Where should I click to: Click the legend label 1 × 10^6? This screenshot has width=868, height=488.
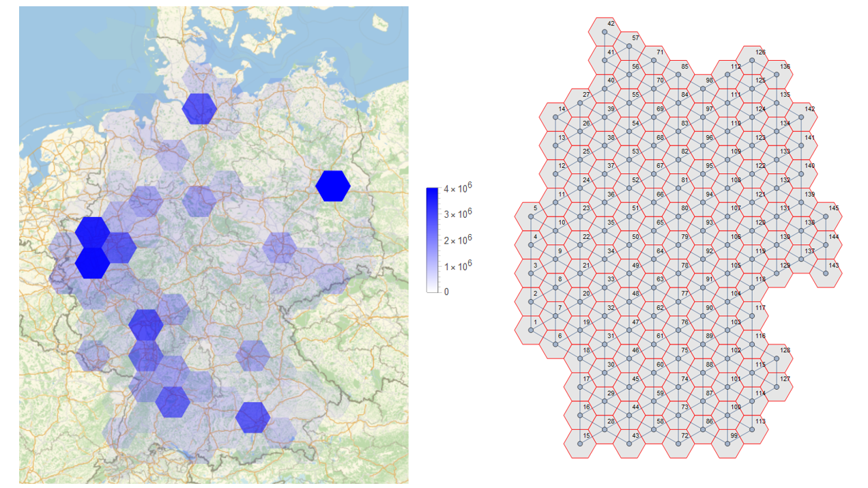point(458,265)
